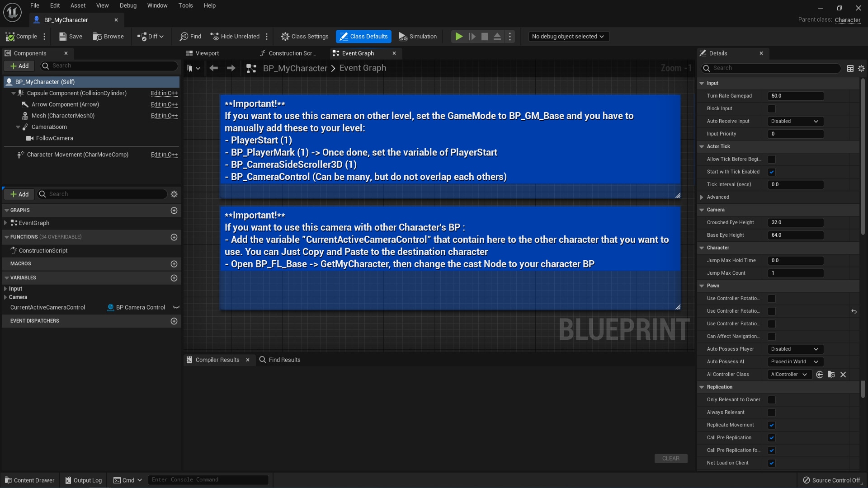Click the eject button
This screenshot has width=868, height=488.
coord(497,37)
